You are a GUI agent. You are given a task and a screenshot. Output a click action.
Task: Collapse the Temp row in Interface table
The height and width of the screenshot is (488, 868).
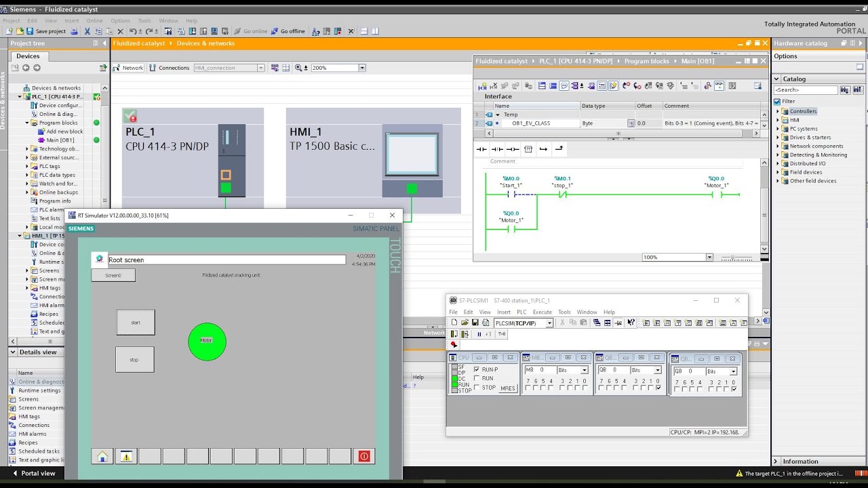click(497, 115)
